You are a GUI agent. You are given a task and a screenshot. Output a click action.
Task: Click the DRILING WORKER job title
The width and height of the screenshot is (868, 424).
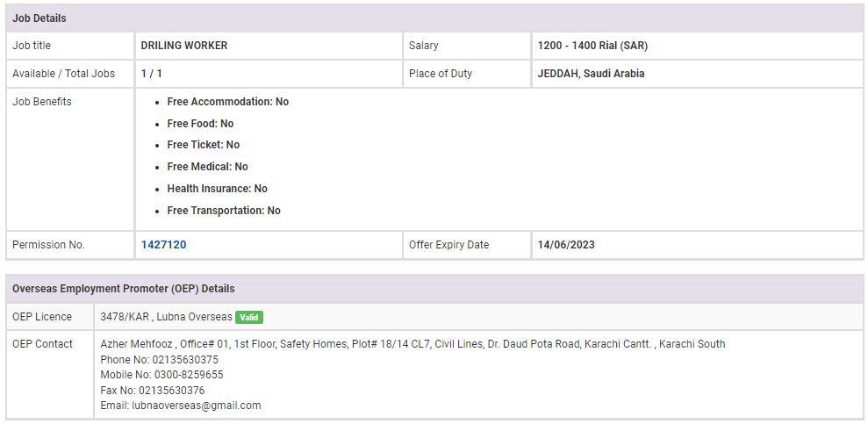pos(184,46)
